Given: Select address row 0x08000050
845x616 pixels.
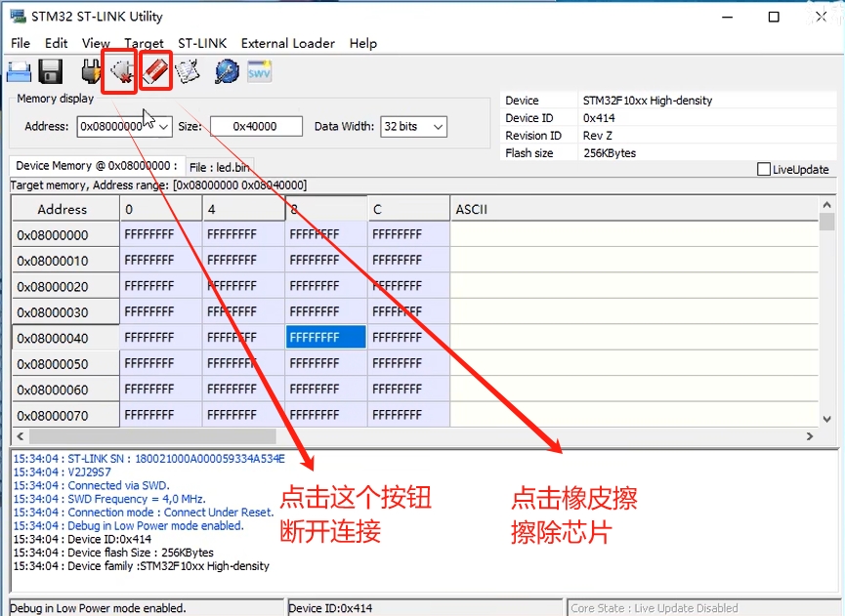Looking at the screenshot, I should tap(65, 364).
